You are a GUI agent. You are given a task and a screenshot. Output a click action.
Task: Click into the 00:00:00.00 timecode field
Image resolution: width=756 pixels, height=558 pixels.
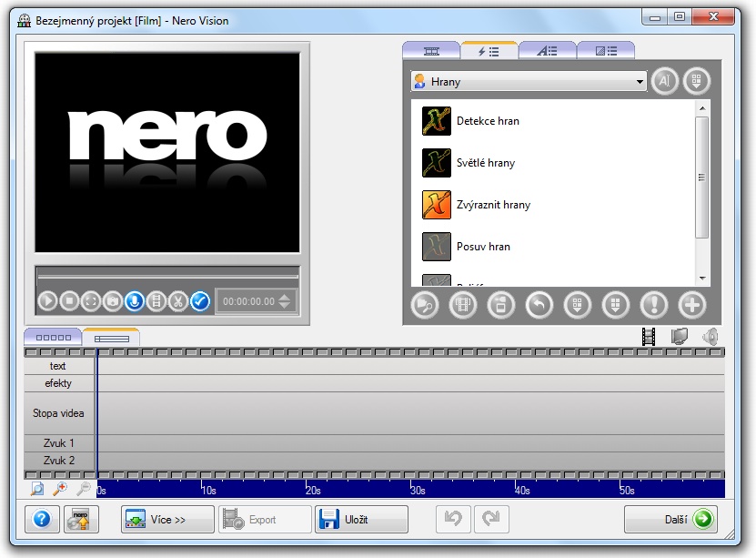248,301
